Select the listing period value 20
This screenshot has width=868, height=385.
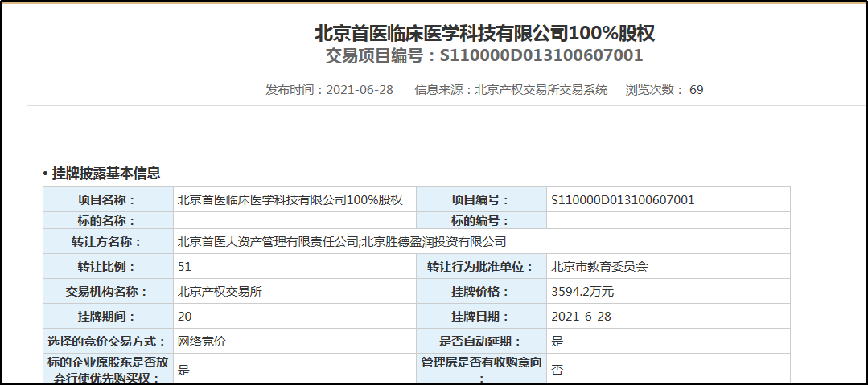pos(184,317)
